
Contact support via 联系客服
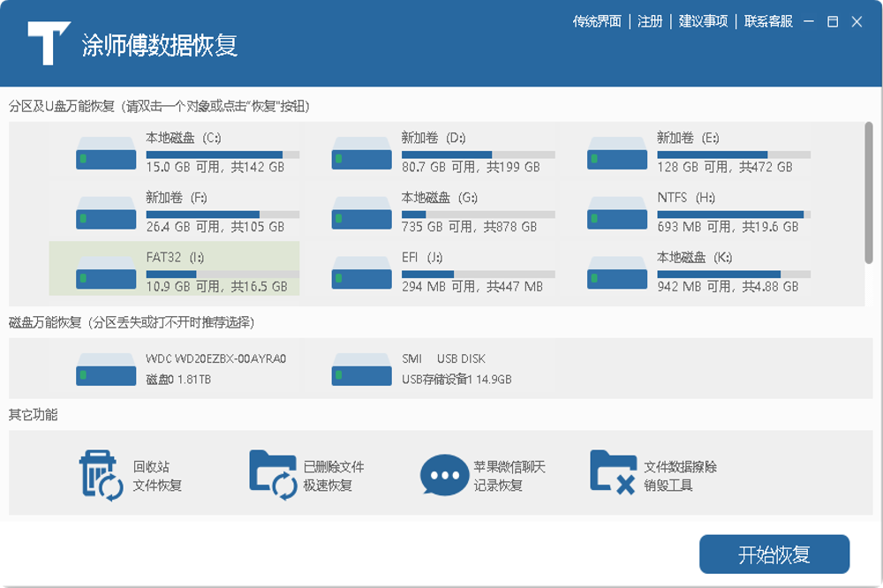click(768, 22)
